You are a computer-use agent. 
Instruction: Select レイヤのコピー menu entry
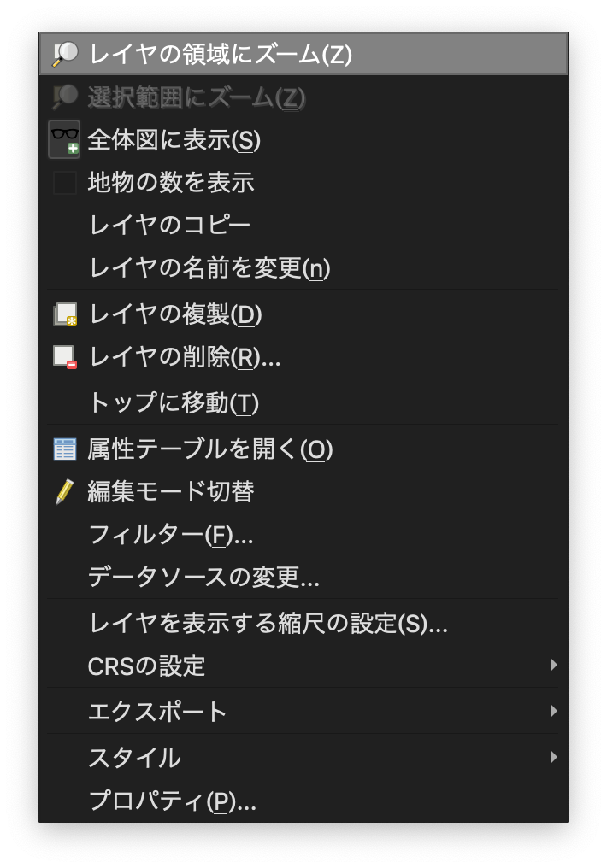coord(303,226)
